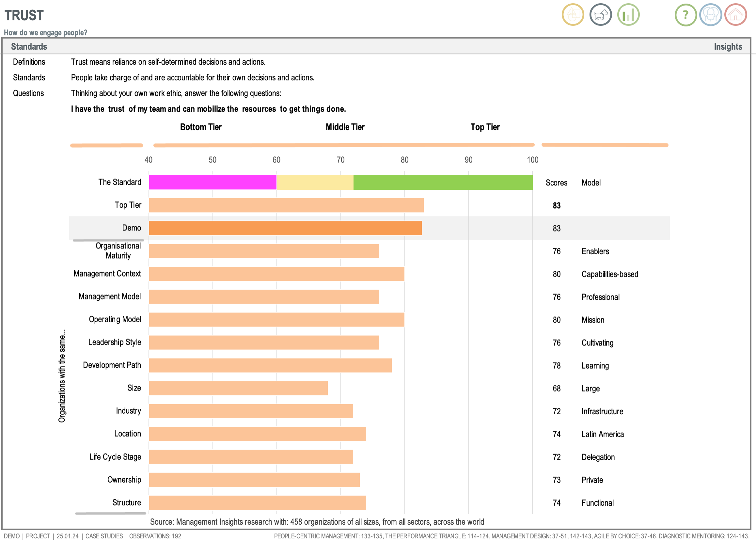Click the Organisational Maturity bar
This screenshot has height=541, width=756.
264,251
